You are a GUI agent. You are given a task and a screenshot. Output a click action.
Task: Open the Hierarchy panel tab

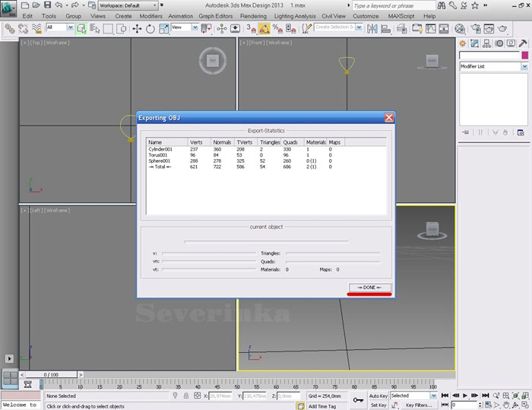[x=486, y=43]
